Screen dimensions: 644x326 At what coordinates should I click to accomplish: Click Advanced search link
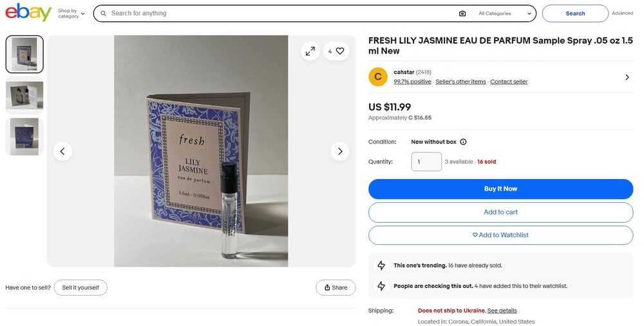click(x=622, y=14)
